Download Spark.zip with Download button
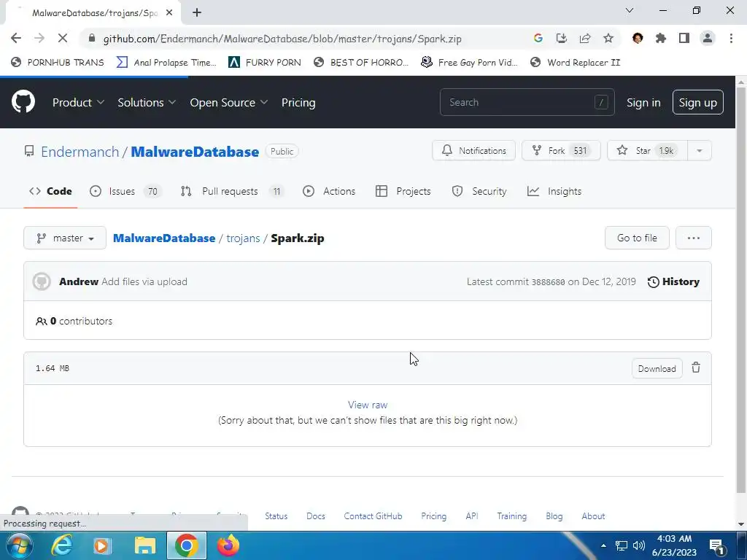Screen dimensions: 747x560 (x=657, y=368)
